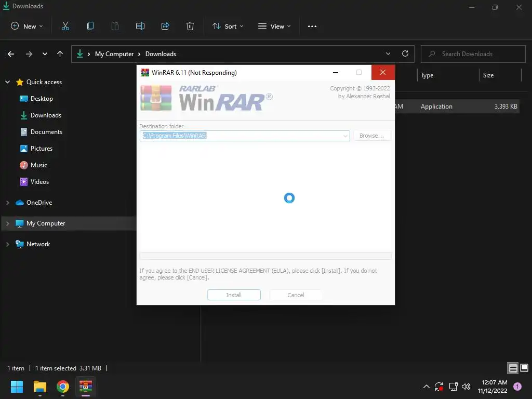Refresh the Downloads folder view
Viewport: 532px width, 399px height.
405,54
